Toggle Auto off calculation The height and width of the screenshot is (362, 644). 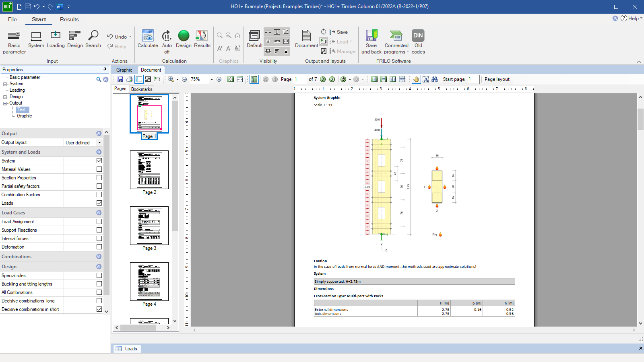click(x=167, y=42)
